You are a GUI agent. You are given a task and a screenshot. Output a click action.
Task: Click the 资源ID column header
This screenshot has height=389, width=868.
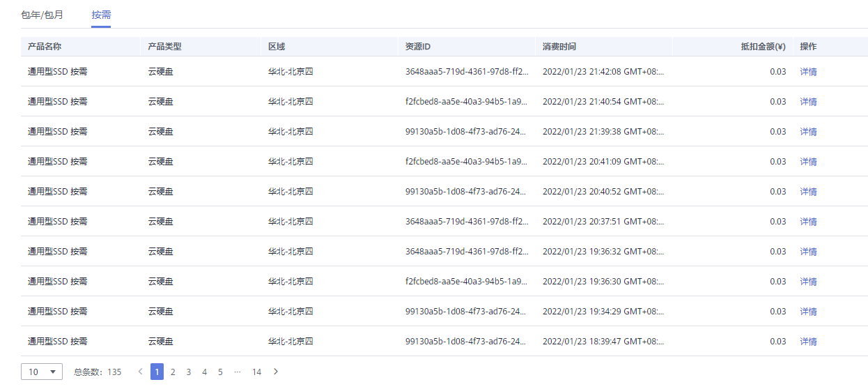pos(418,47)
